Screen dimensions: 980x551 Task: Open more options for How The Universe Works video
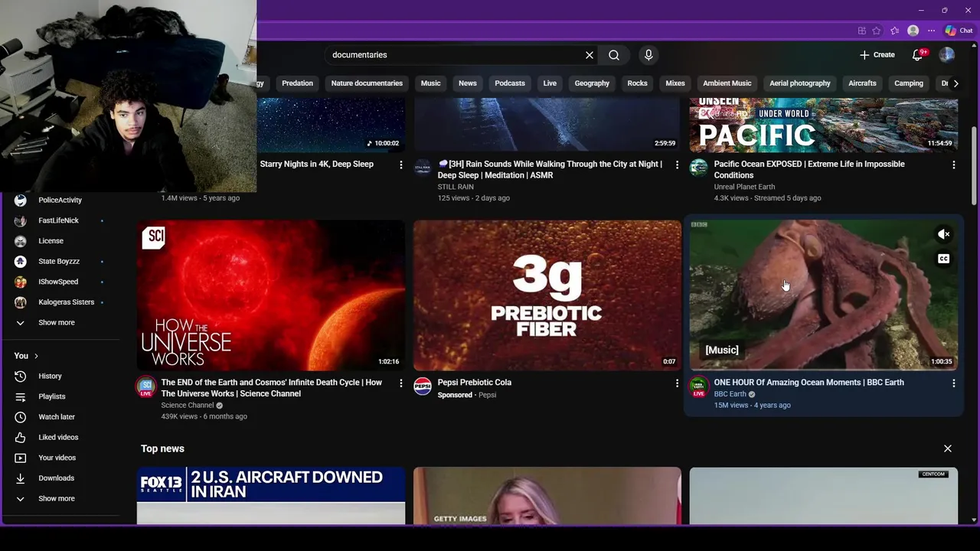(x=400, y=383)
